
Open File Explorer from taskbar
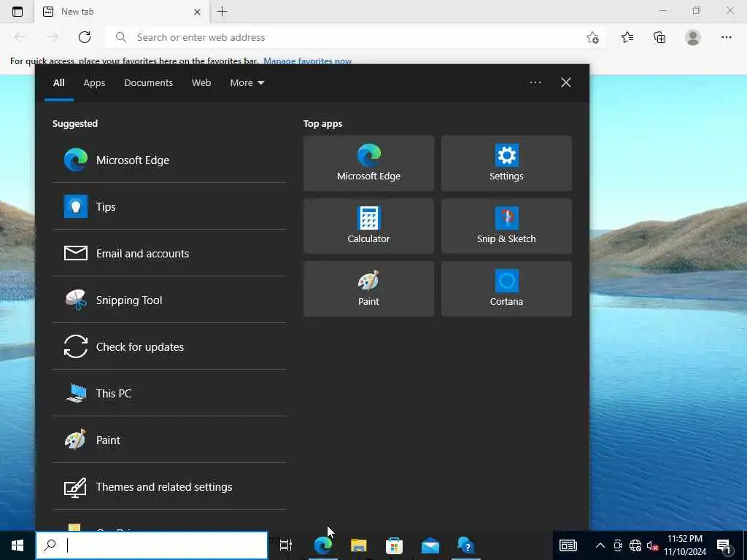tap(359, 545)
